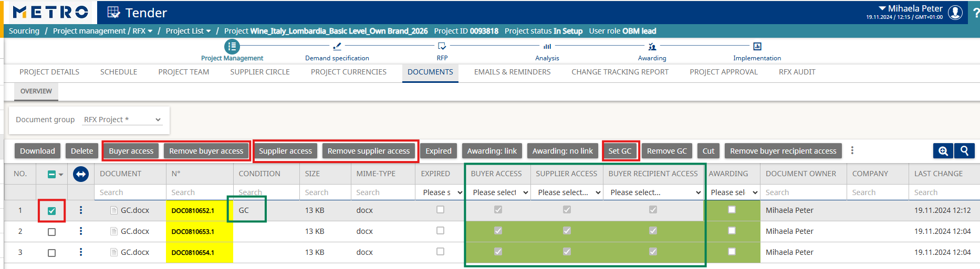Click the zoom-in magnifier search icon
This screenshot has height=269, width=980.
(x=943, y=151)
